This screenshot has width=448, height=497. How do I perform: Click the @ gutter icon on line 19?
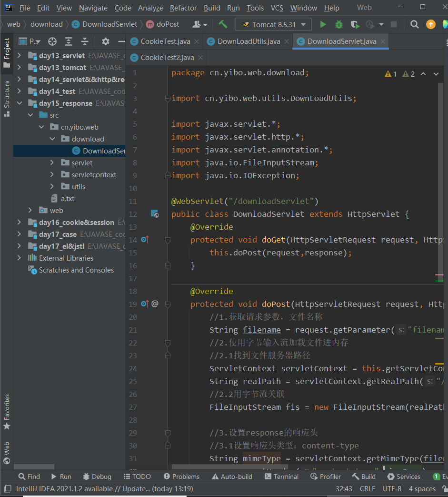point(155,304)
